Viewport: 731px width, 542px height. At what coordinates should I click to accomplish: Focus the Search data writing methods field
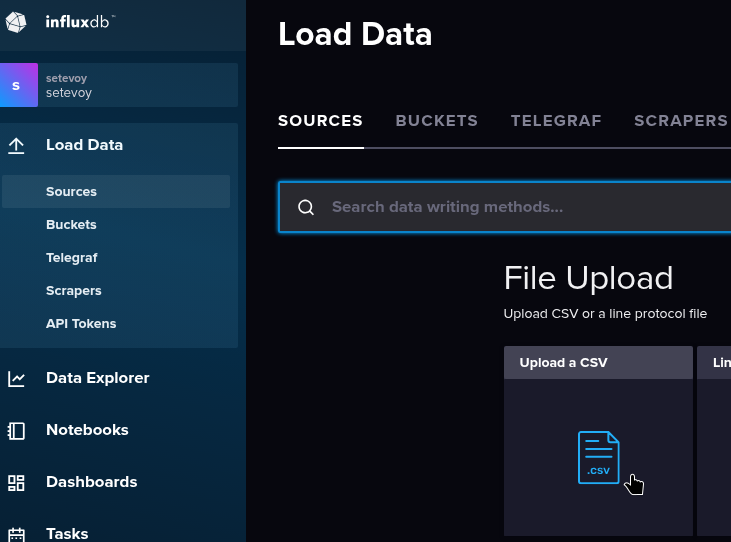click(x=504, y=207)
